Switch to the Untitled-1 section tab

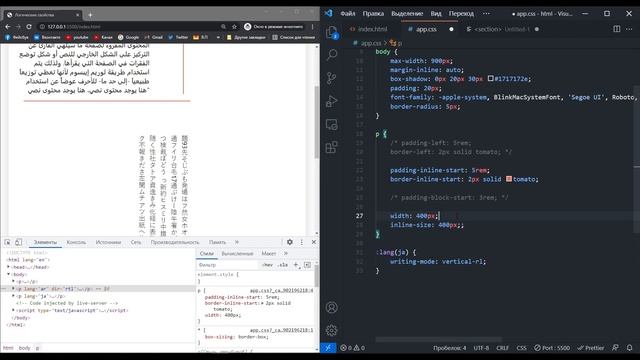click(x=502, y=29)
